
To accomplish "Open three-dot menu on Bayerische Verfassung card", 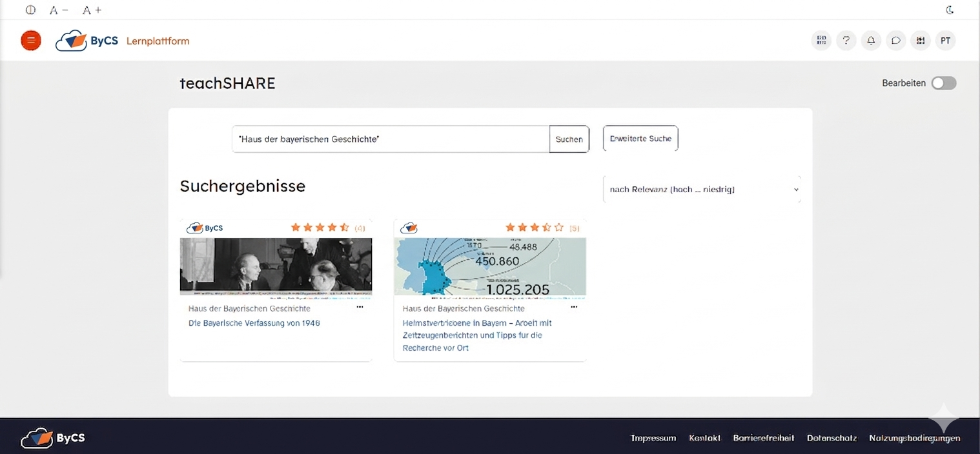I will (x=360, y=308).
